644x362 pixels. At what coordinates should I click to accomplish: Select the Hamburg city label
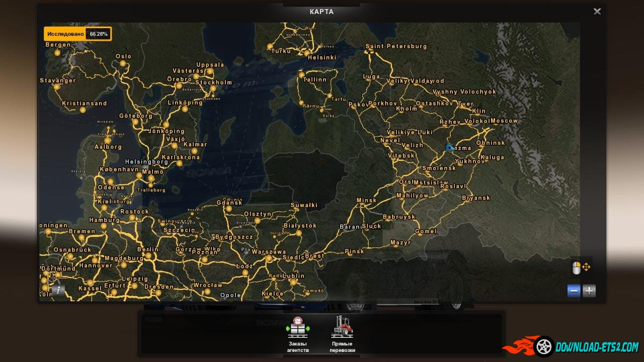105,220
